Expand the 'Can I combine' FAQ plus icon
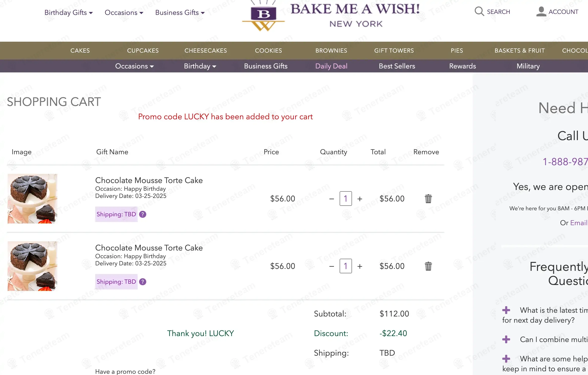588x375 pixels. (x=506, y=340)
